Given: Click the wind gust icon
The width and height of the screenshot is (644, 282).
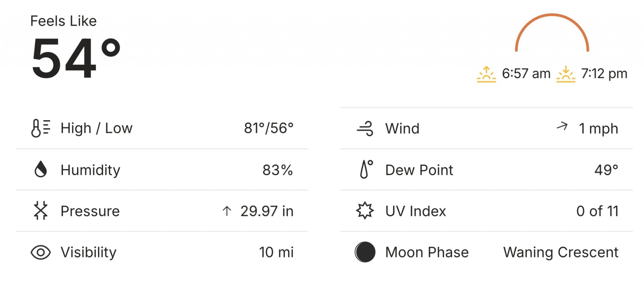Looking at the screenshot, I should point(365,128).
